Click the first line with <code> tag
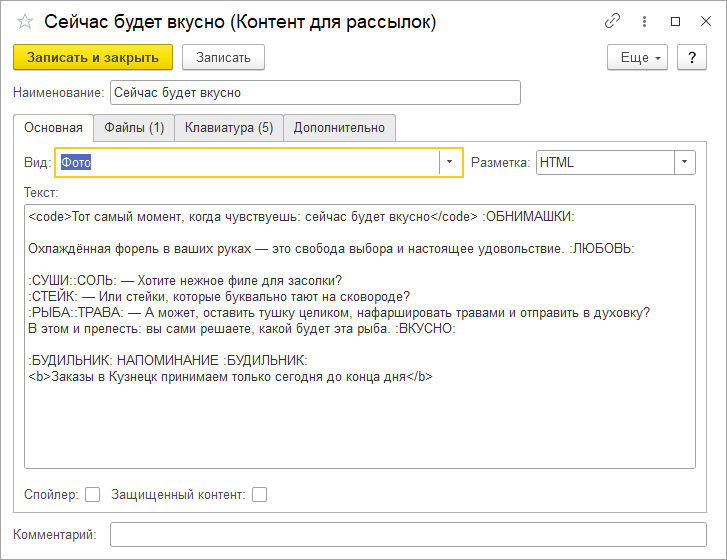This screenshot has width=727, height=560. (x=301, y=217)
